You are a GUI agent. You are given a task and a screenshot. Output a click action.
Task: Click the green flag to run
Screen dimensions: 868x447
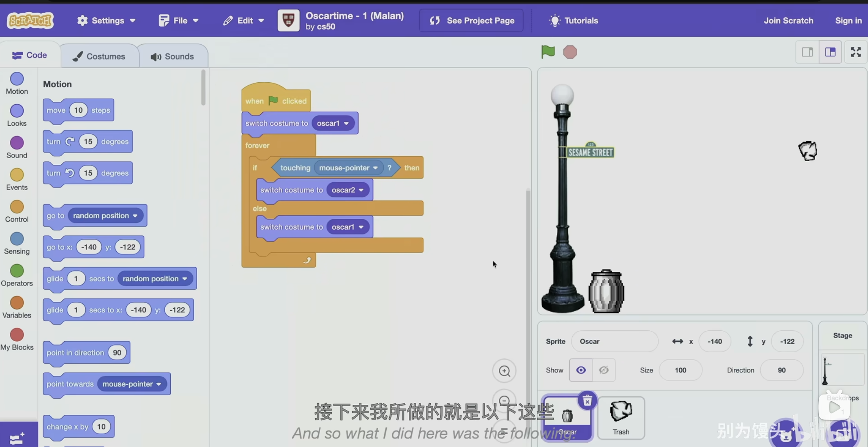(x=548, y=52)
